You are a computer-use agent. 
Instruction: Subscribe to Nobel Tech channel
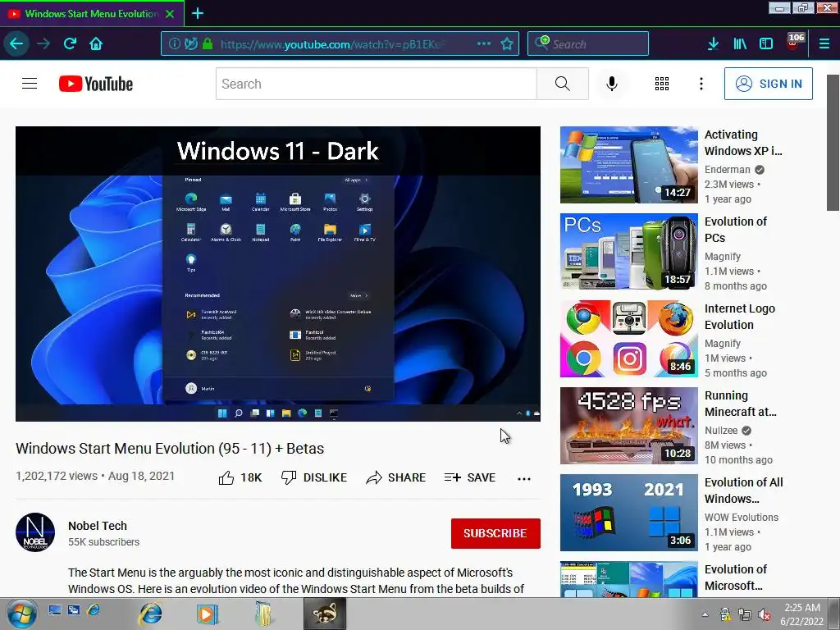pyautogui.click(x=495, y=533)
